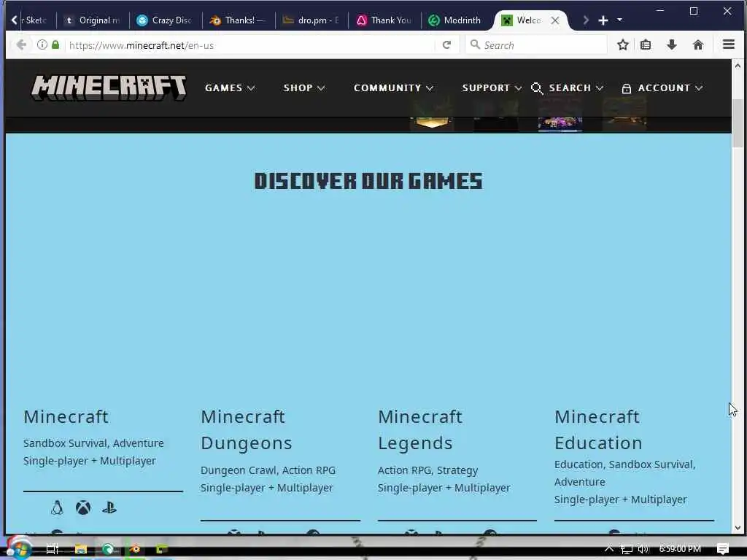Expand the SUPPORT menu
The width and height of the screenshot is (747, 560).
[x=492, y=88]
